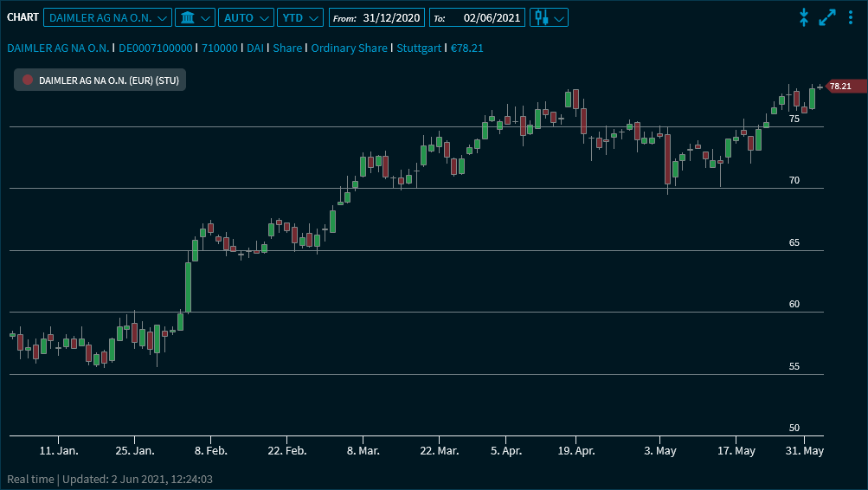Screen dimensions: 868x490
Task: Open the AUTO interval dropdown
Action: pos(246,17)
